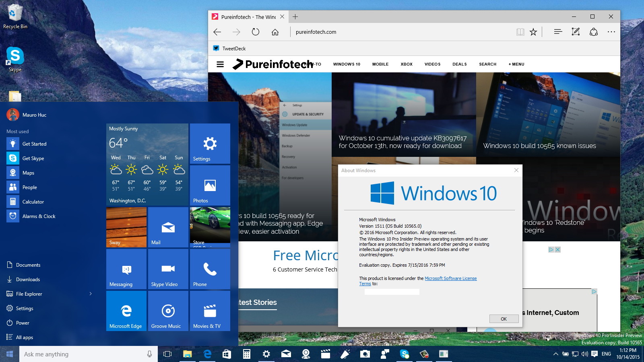Open the Edge Hub icon
The image size is (644, 362).
(x=558, y=32)
